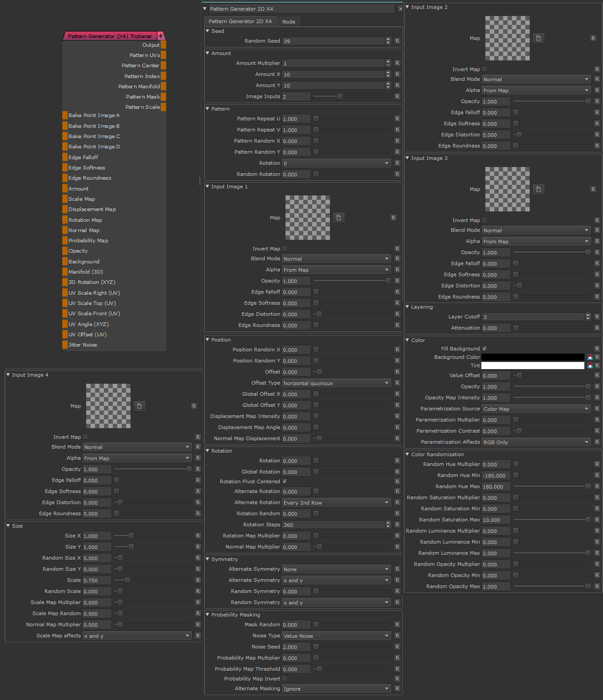Switch to the Node tab

289,22
